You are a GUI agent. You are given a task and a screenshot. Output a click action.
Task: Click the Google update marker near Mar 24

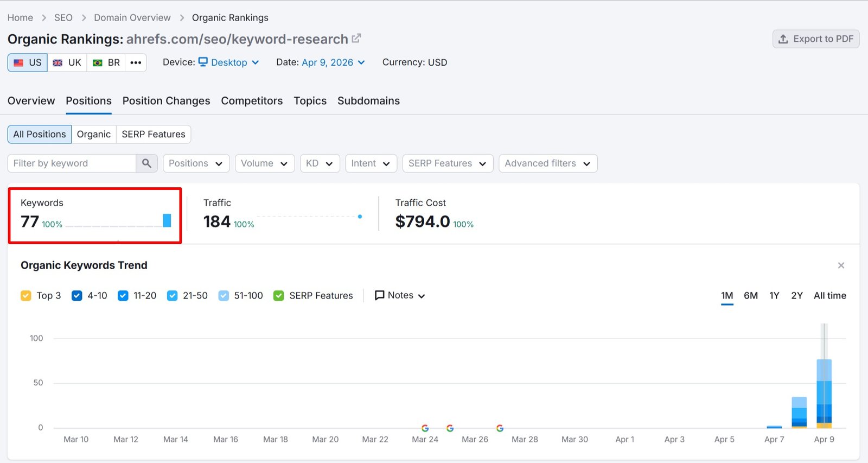(x=425, y=428)
